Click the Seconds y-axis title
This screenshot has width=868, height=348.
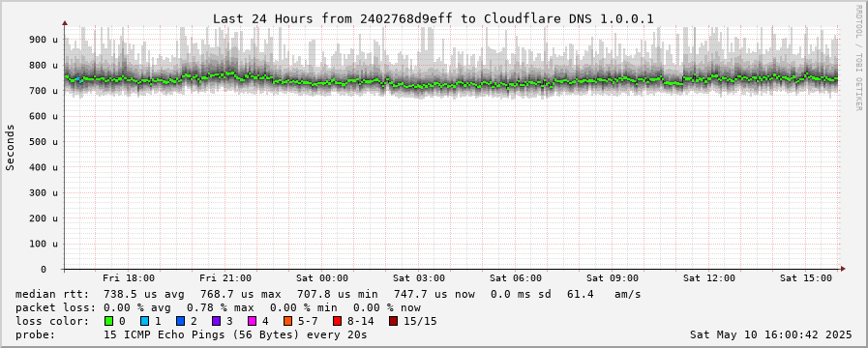10,147
